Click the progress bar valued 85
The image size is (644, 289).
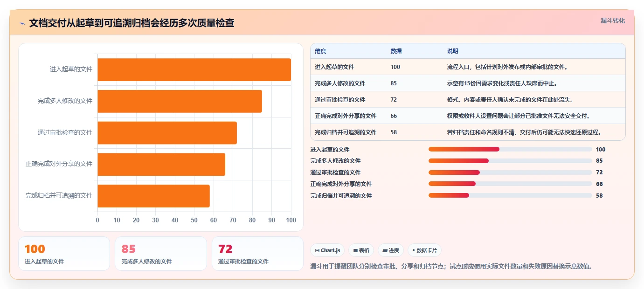pyautogui.click(x=510, y=161)
